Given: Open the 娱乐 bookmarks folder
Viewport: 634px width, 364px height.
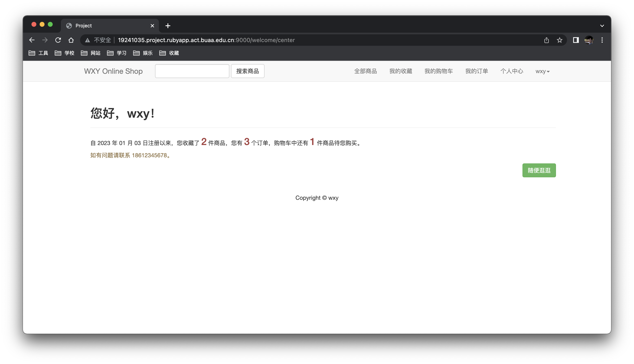Looking at the screenshot, I should coord(143,53).
